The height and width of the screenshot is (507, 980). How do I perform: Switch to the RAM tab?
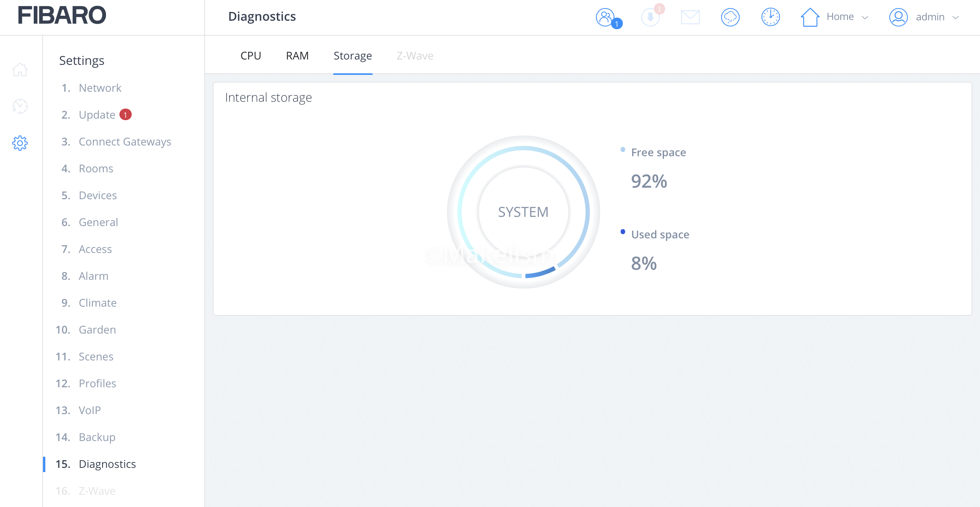(297, 56)
